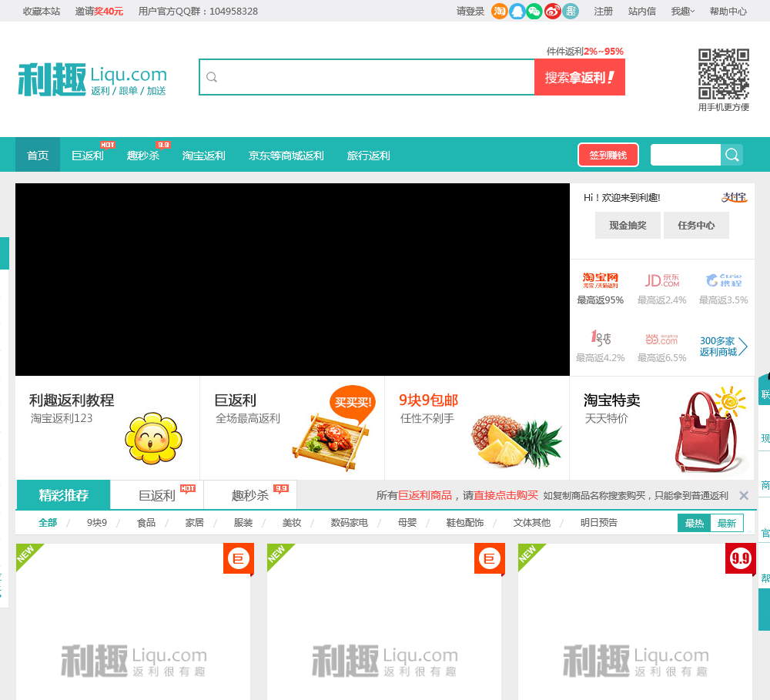Image resolution: width=770 pixels, height=700 pixels.
Task: Open the 淘宝网 store logo
Action: pyautogui.click(x=600, y=280)
